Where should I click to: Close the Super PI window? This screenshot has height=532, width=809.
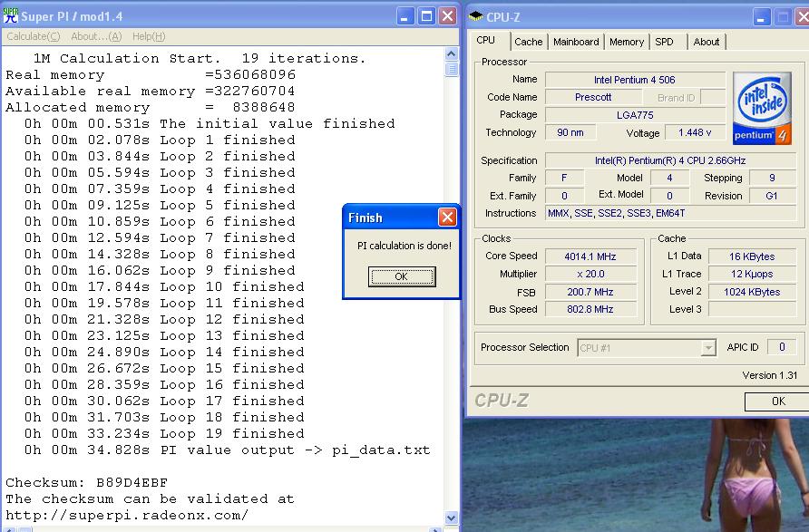click(448, 16)
